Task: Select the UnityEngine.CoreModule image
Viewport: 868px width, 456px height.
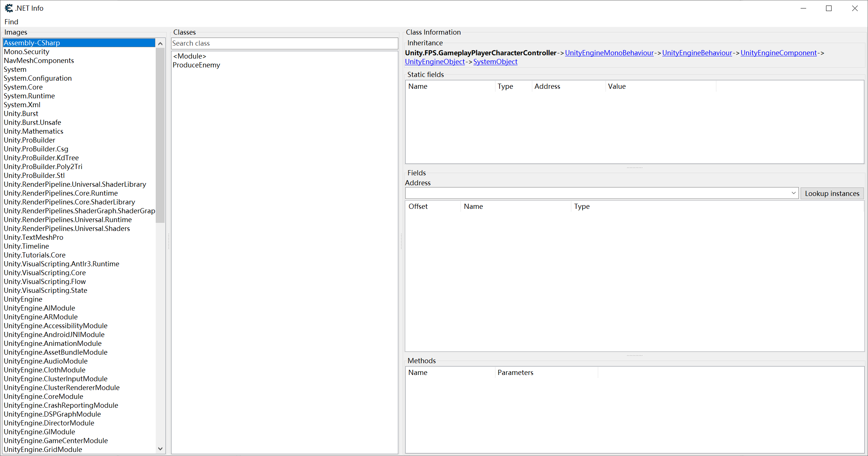Action: coord(43,397)
